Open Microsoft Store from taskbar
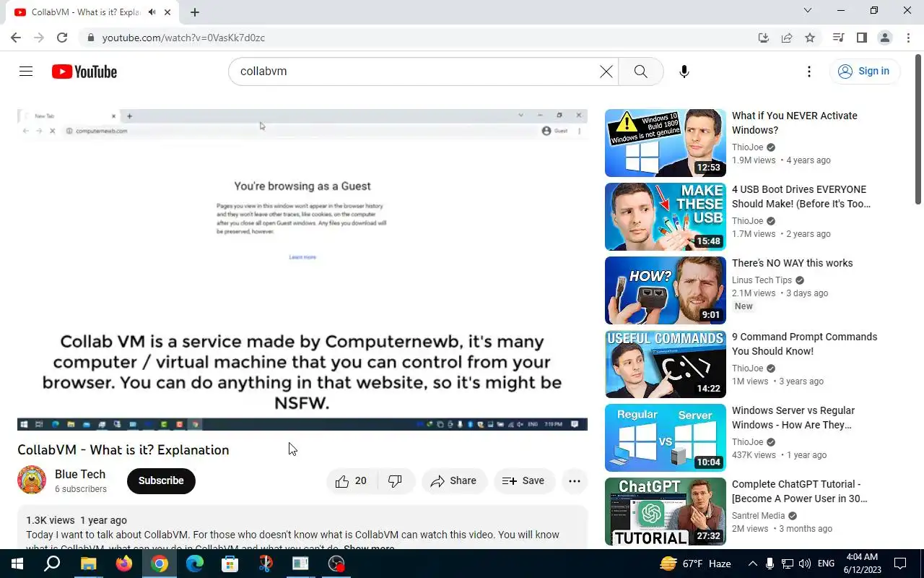The image size is (924, 578). (x=230, y=564)
